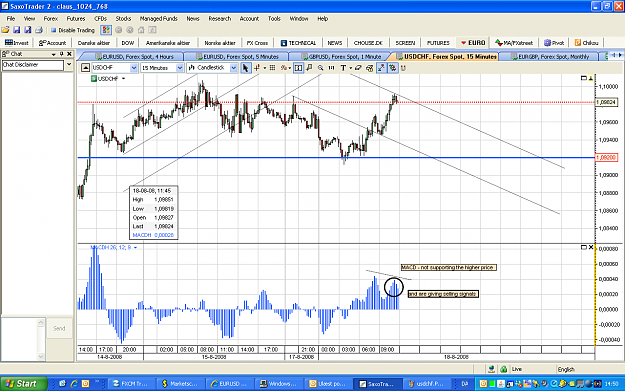Click the crosshair tool in chart toolbar
625x391 pixels.
pyautogui.click(x=257, y=68)
